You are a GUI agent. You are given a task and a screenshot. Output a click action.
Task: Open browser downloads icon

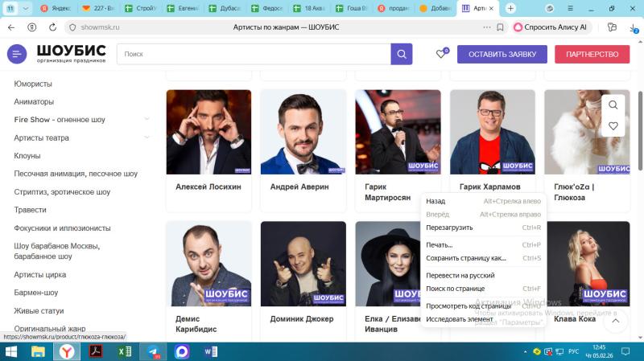[x=634, y=28]
